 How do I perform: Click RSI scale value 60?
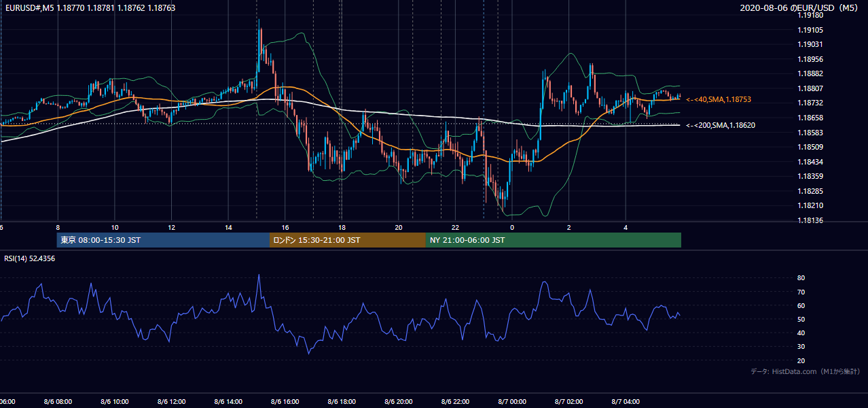click(x=801, y=305)
